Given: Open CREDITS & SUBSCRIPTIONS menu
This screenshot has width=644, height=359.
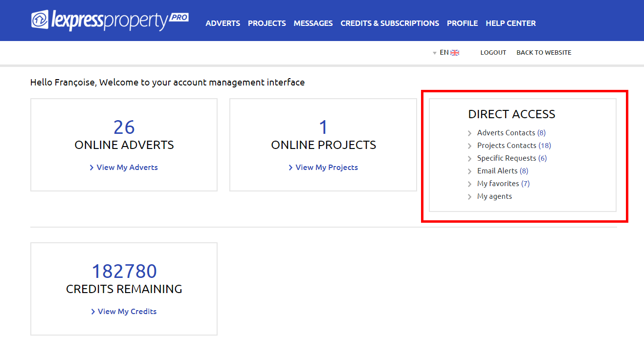Looking at the screenshot, I should pos(390,23).
